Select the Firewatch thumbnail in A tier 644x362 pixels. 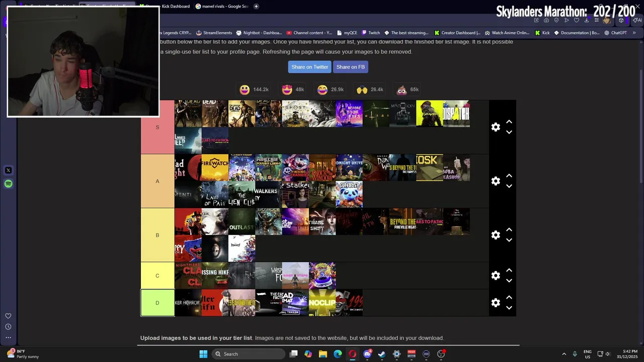(x=215, y=167)
